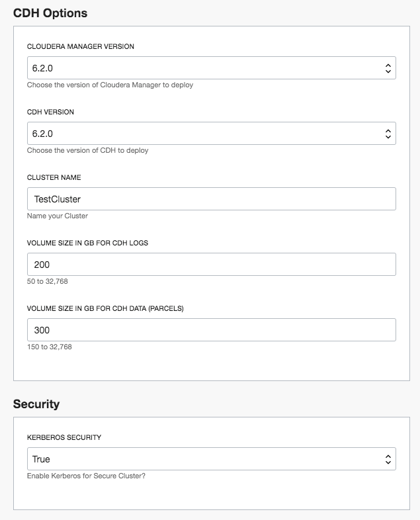Click the Cluster Name field containing TestCluster
The height and width of the screenshot is (520, 420).
[211, 199]
